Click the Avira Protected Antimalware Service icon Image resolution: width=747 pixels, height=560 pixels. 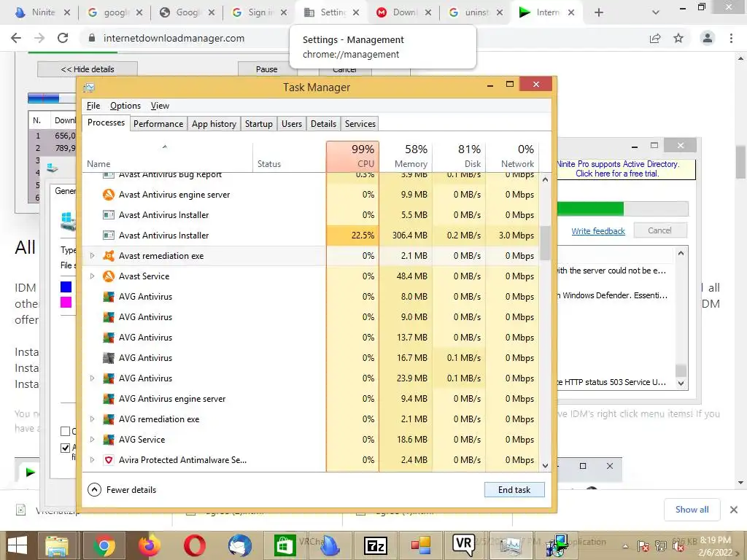click(109, 460)
